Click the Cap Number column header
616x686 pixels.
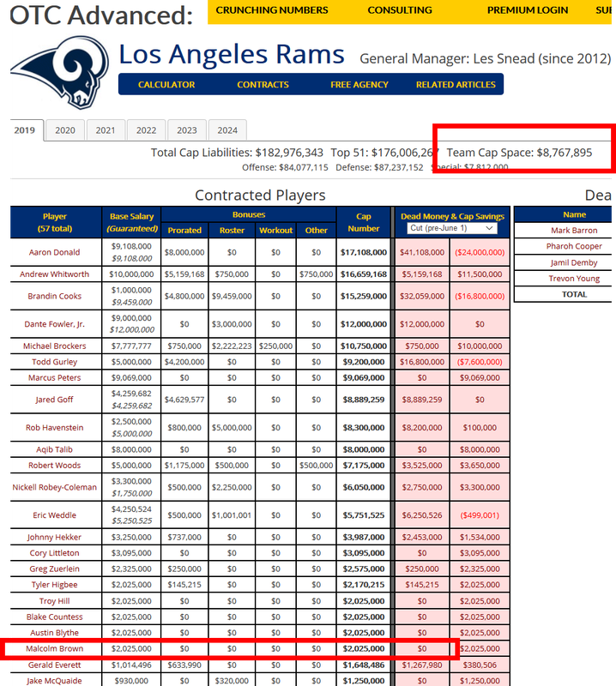click(x=364, y=222)
